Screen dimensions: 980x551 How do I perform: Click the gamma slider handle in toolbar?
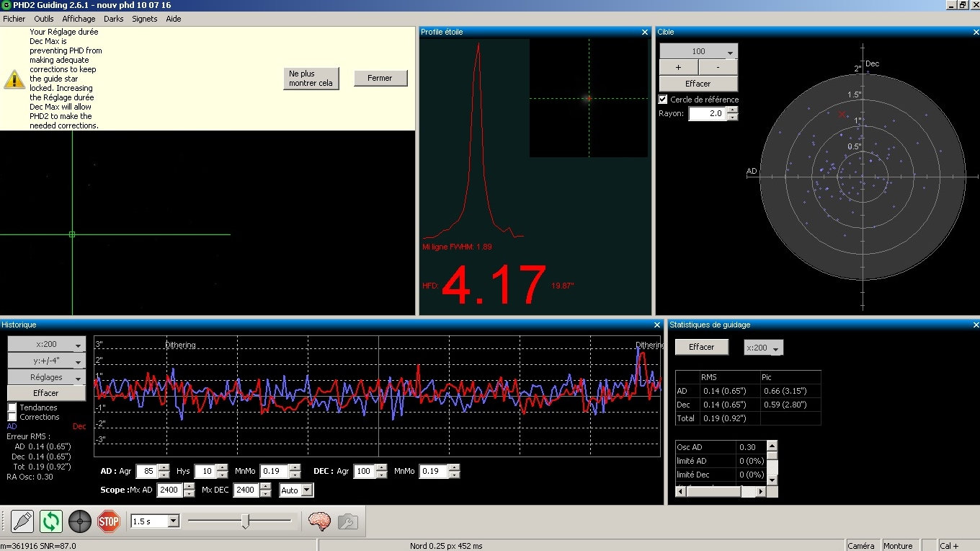tap(246, 521)
